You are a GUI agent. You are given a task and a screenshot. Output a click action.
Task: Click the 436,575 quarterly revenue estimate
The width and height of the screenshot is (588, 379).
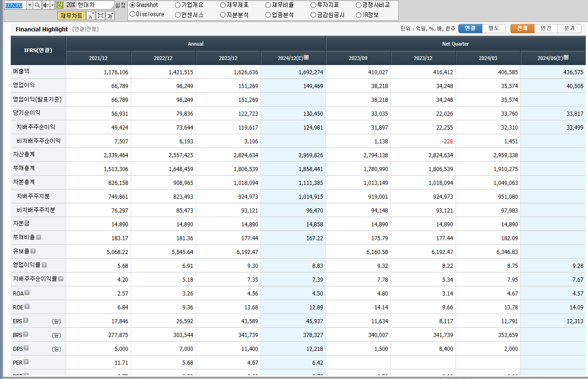tap(573, 72)
